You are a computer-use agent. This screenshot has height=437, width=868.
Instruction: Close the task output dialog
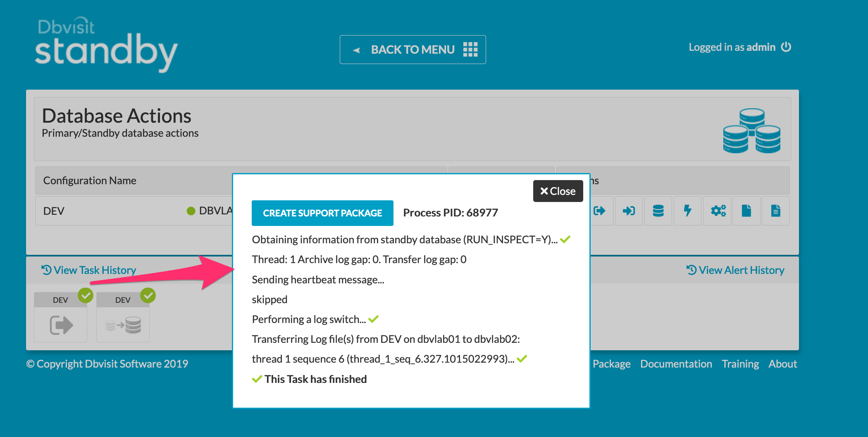(558, 191)
